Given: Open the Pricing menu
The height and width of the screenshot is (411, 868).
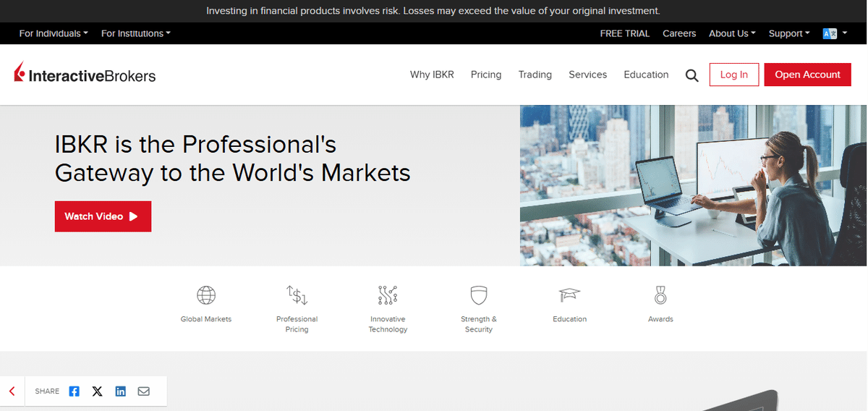Looking at the screenshot, I should tap(486, 75).
